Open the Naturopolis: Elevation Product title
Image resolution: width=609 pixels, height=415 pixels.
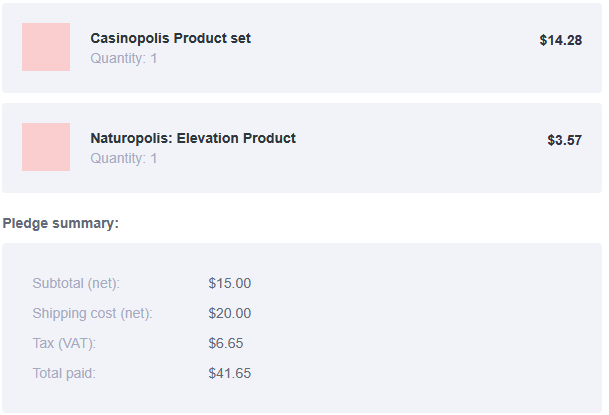[193, 138]
